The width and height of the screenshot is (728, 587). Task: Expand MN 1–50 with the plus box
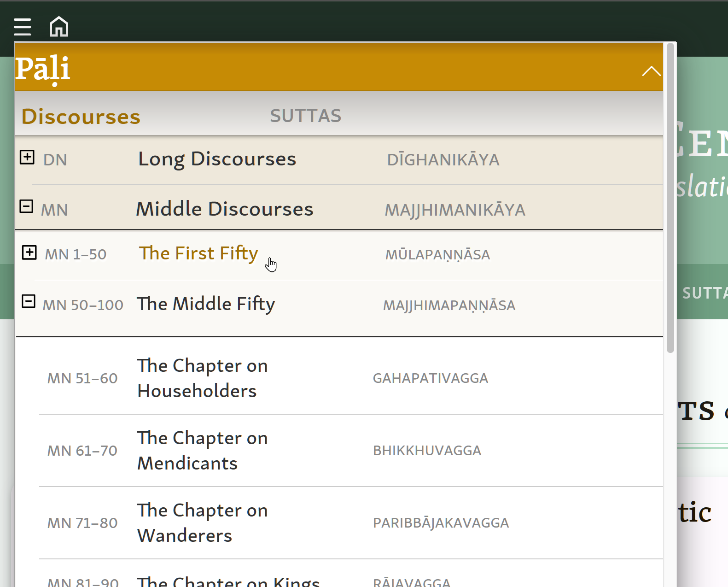pyautogui.click(x=29, y=252)
